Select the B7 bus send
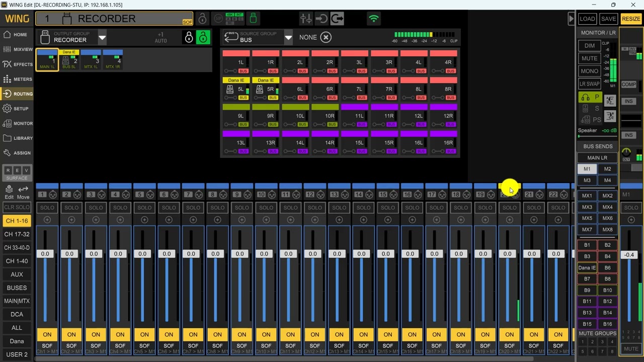This screenshot has width=644, height=362. coord(587,279)
